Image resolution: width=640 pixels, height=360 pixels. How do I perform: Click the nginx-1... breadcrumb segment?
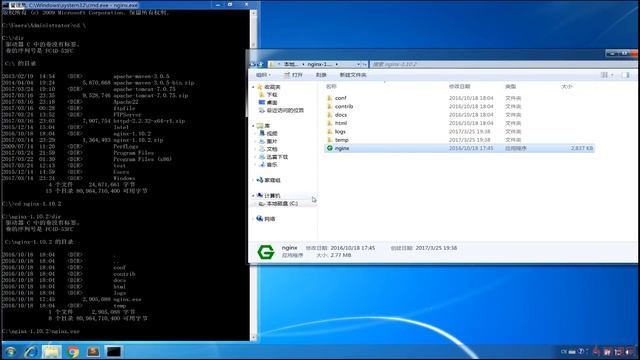pyautogui.click(x=320, y=64)
